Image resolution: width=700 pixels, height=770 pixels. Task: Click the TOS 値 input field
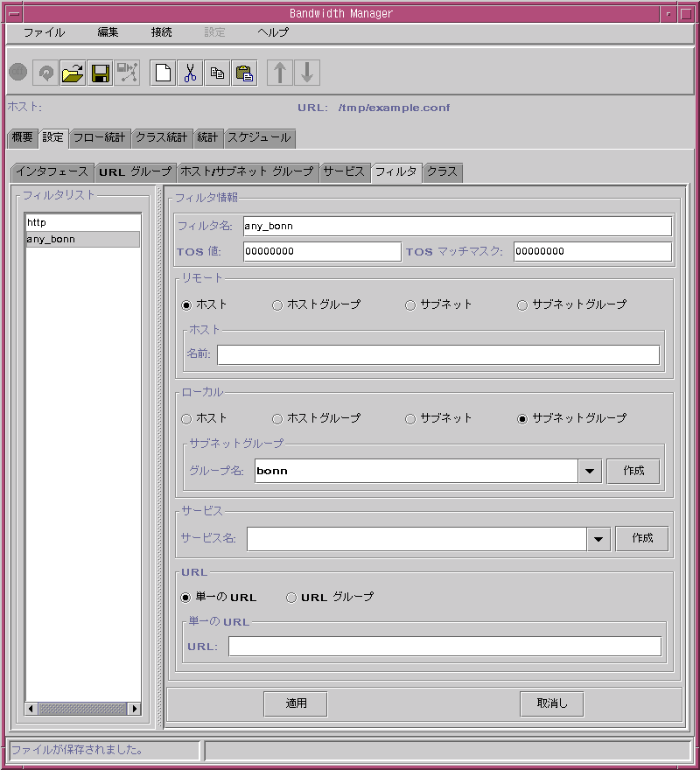[322, 251]
